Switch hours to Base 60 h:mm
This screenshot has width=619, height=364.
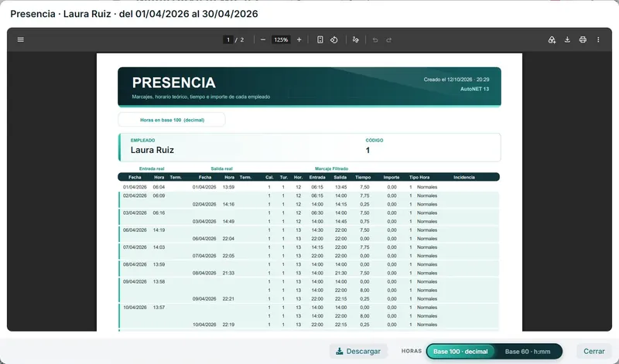(x=528, y=352)
